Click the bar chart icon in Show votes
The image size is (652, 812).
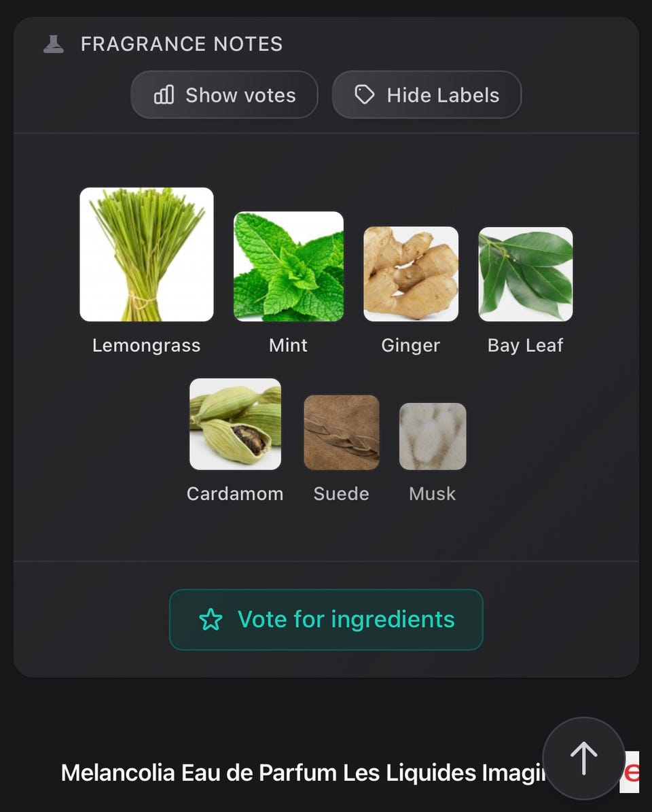click(164, 95)
